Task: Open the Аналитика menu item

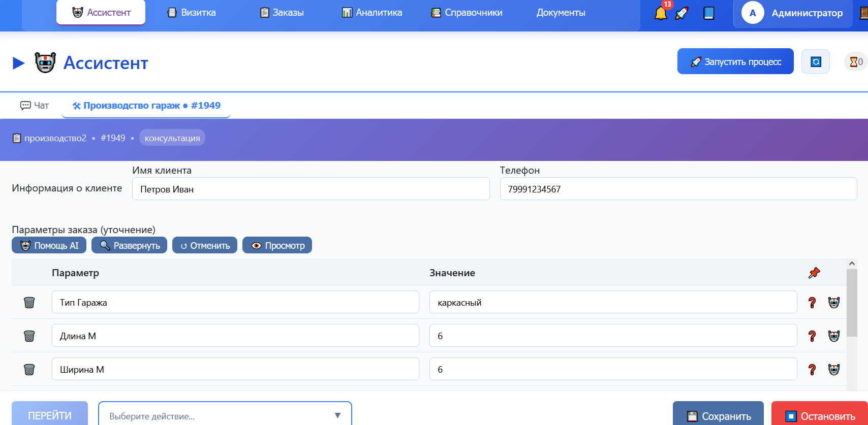Action: click(372, 13)
